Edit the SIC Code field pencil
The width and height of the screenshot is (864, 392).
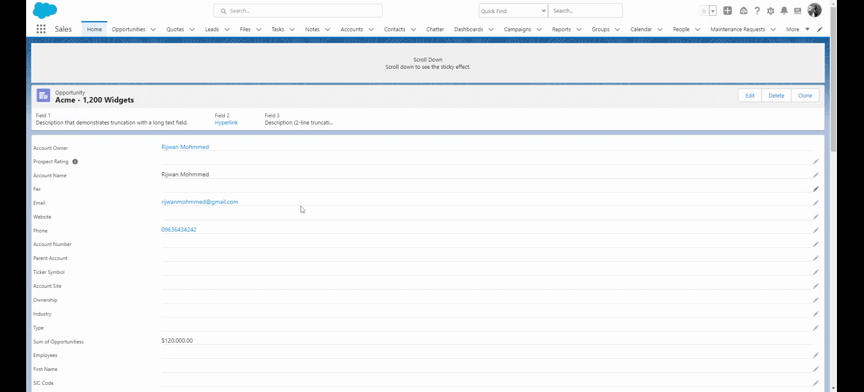(x=816, y=383)
